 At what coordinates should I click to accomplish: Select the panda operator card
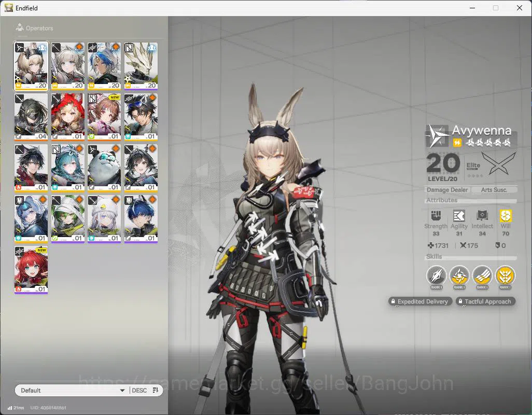[x=104, y=168]
